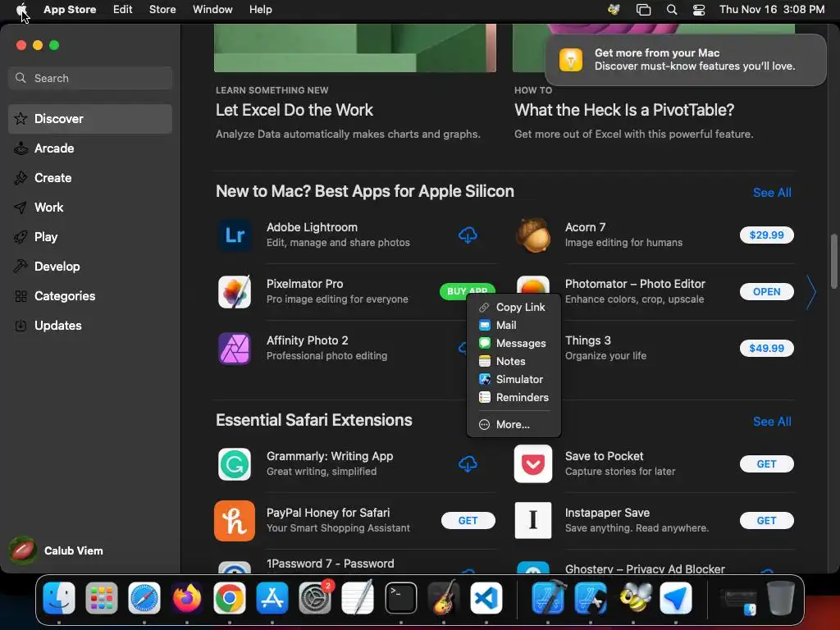The width and height of the screenshot is (840, 630).
Task: Share to Simulator in popup menu
Action: pyautogui.click(x=514, y=379)
